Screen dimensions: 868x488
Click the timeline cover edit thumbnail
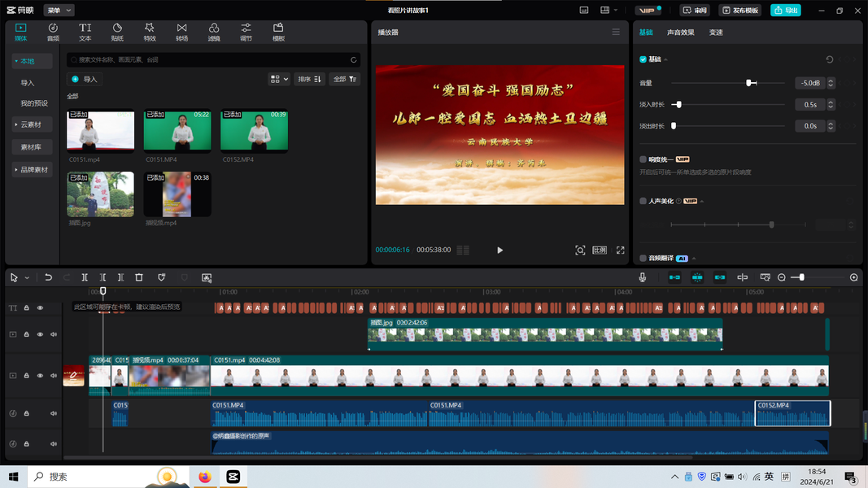point(74,376)
